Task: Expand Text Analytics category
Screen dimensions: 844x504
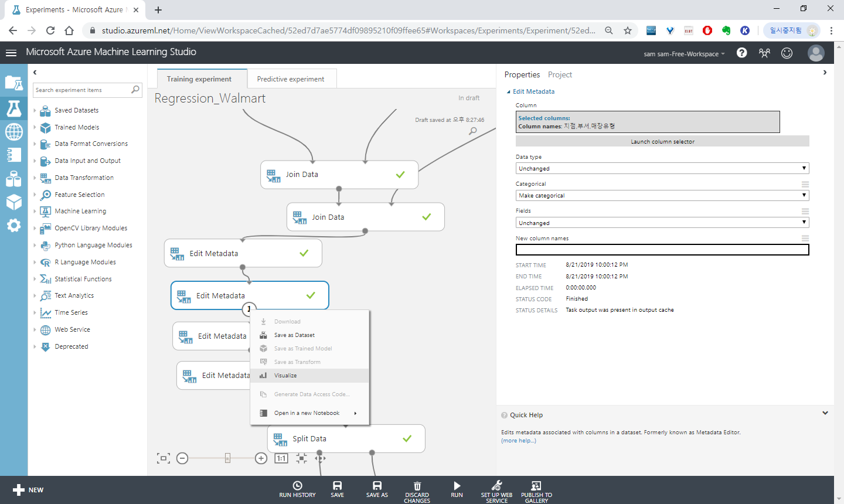Action: pos(35,296)
